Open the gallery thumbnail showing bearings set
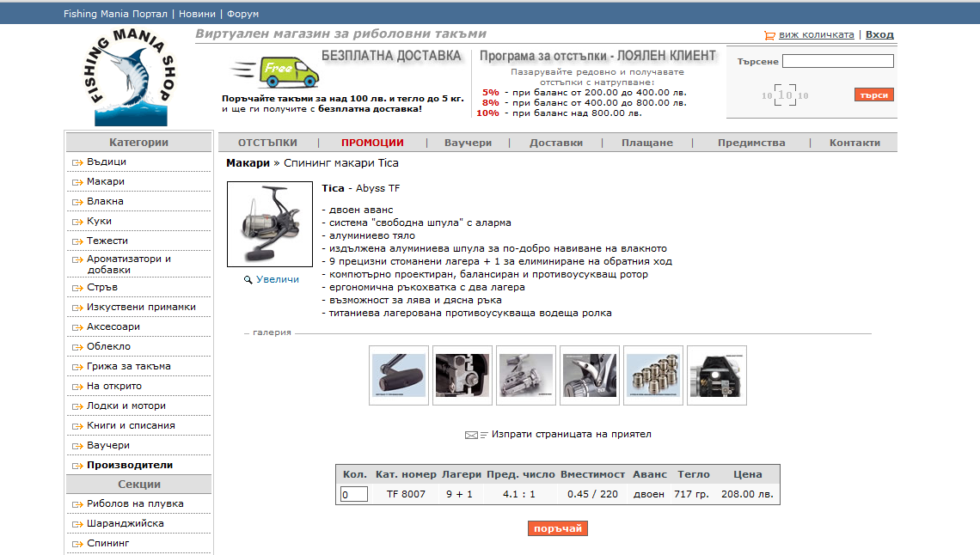Image resolution: width=980 pixels, height=555 pixels. pos(653,375)
